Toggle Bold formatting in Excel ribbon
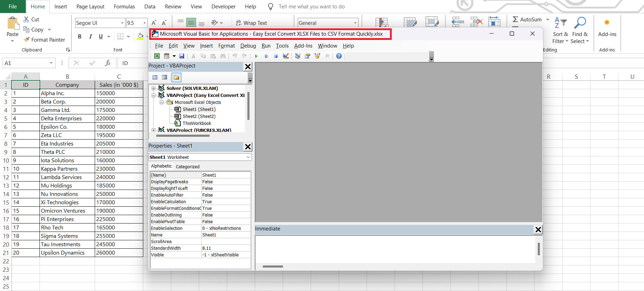Screen dimensions: 644x291 tap(80, 36)
